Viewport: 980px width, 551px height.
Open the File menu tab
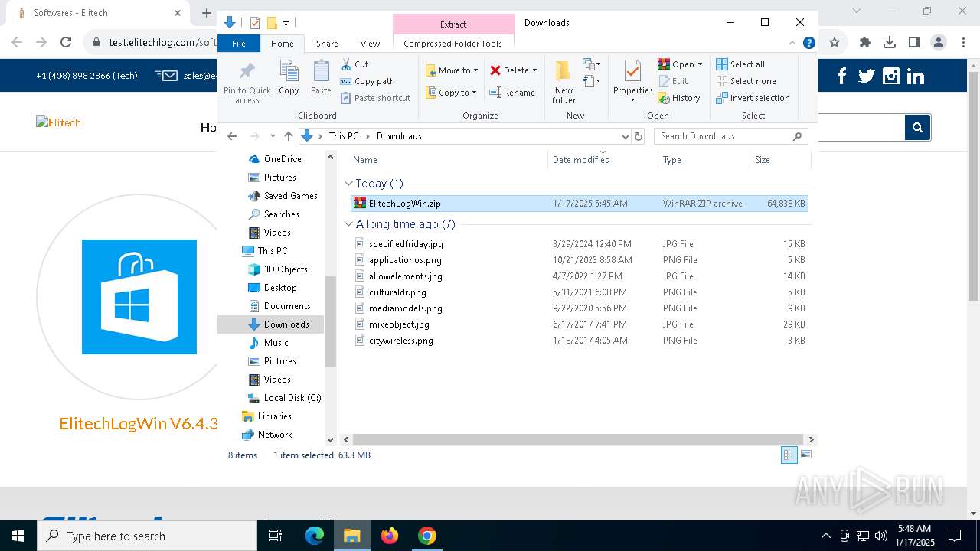(x=239, y=44)
